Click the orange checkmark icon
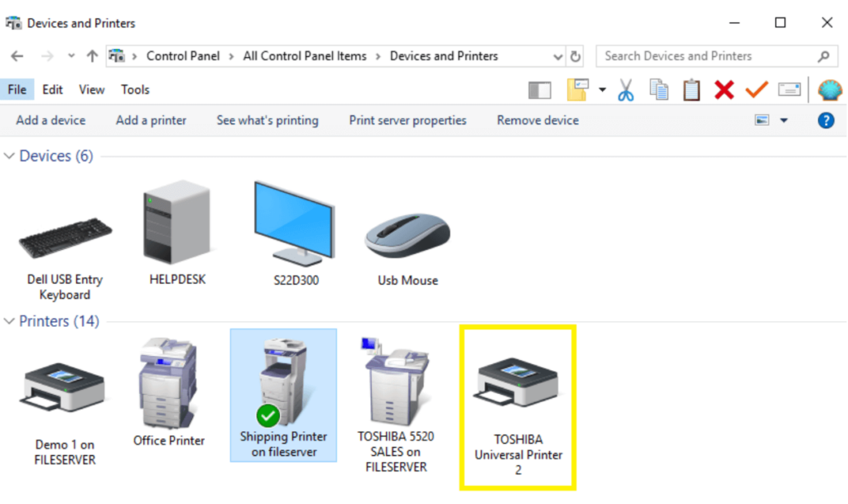The width and height of the screenshot is (848, 504). [x=757, y=89]
